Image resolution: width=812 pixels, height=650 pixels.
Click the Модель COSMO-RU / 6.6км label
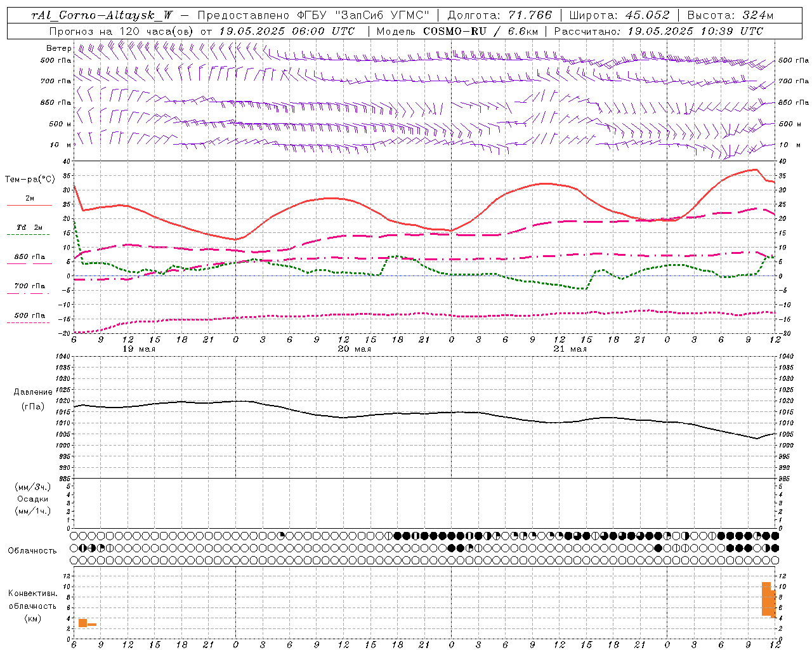[x=457, y=31]
